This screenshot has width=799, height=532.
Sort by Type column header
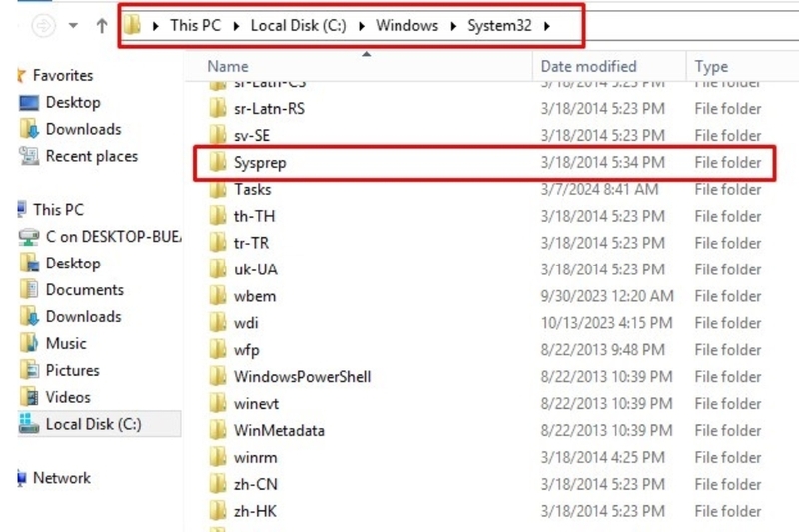711,67
